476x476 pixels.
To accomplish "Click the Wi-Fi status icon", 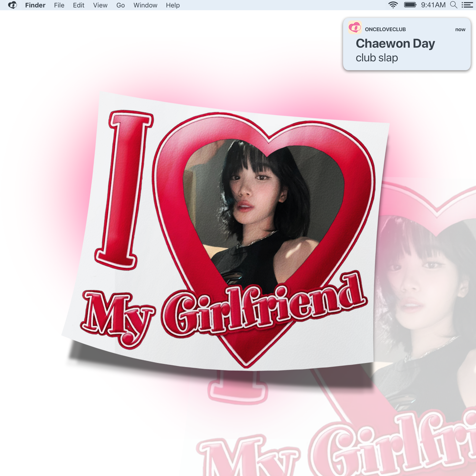I will pyautogui.click(x=393, y=5).
